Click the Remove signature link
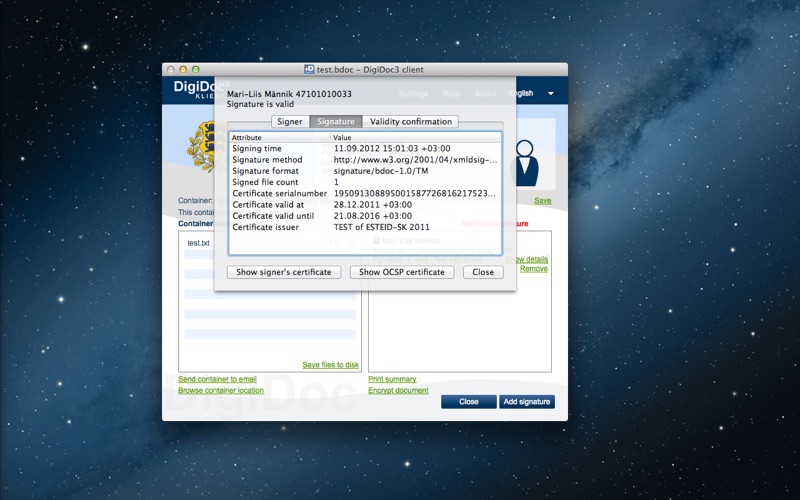 (x=533, y=269)
